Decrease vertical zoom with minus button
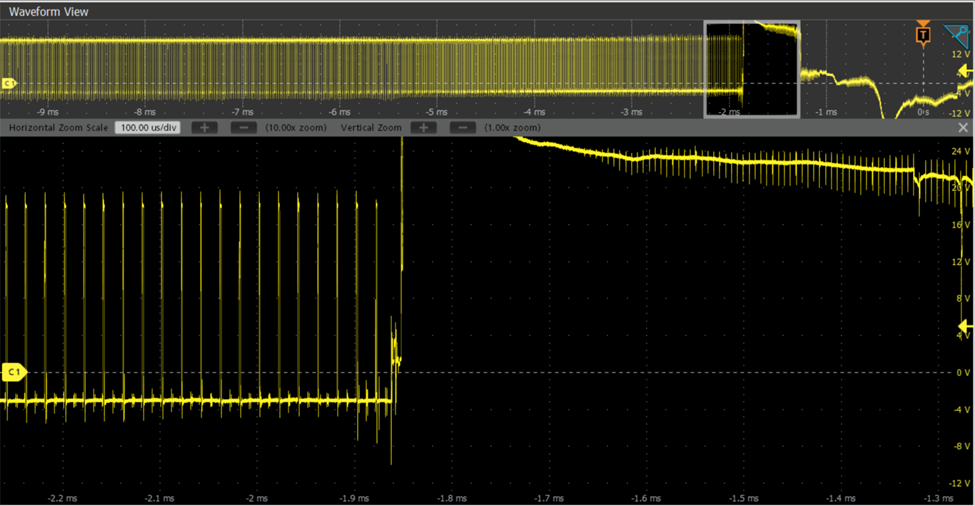Viewport: 975px width, 506px height. (x=463, y=127)
